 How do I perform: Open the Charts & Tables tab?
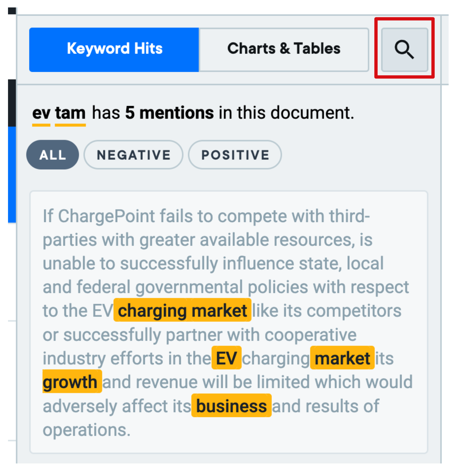click(284, 50)
